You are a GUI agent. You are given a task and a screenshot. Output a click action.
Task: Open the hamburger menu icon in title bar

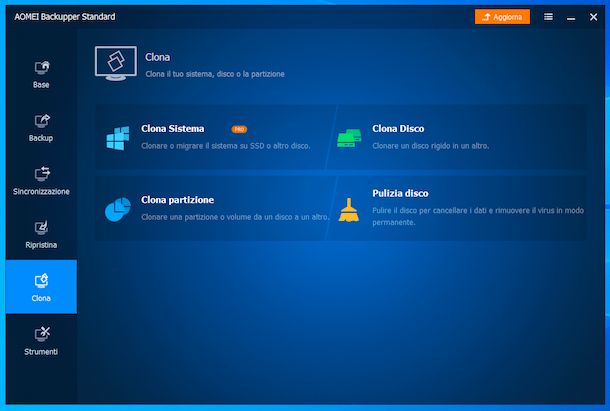(548, 17)
